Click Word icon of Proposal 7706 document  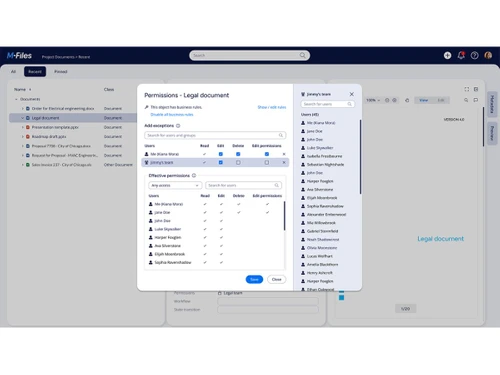28,146
